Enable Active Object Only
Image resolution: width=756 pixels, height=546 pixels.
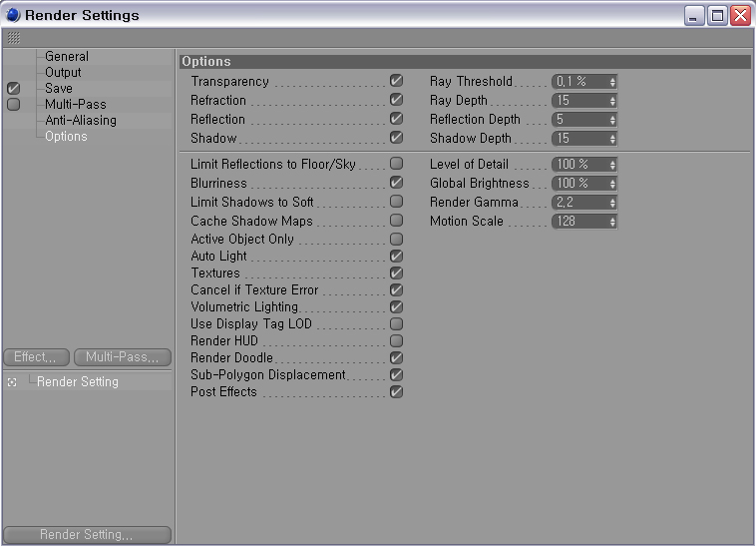click(x=396, y=239)
